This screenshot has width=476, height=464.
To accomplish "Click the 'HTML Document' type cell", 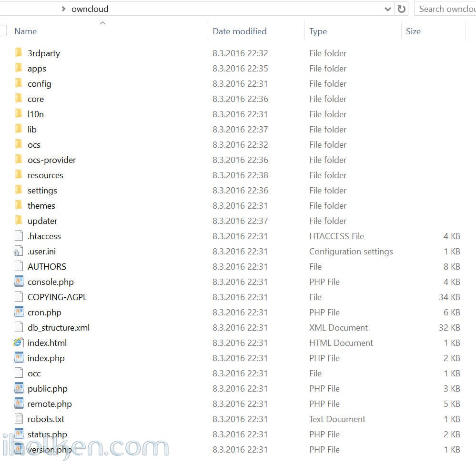I will [341, 343].
